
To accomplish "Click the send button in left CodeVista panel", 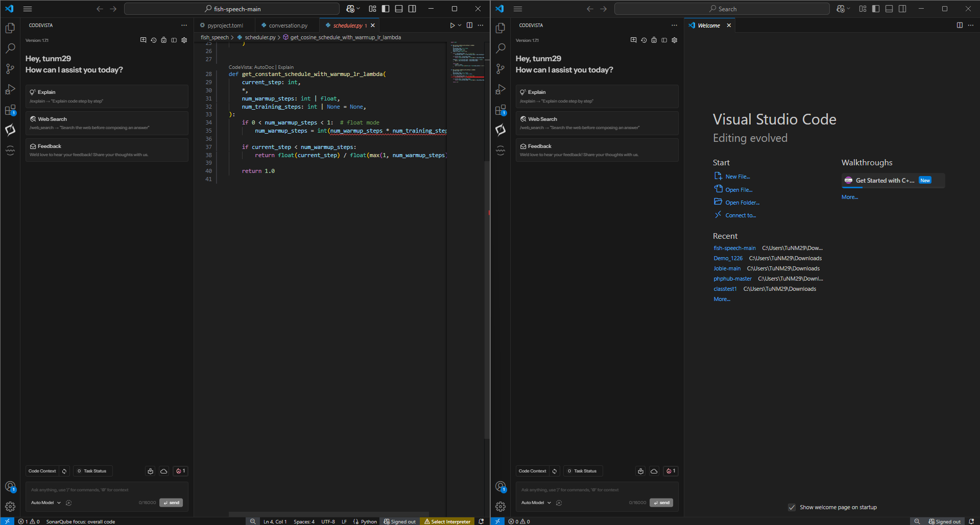I will 171,503.
